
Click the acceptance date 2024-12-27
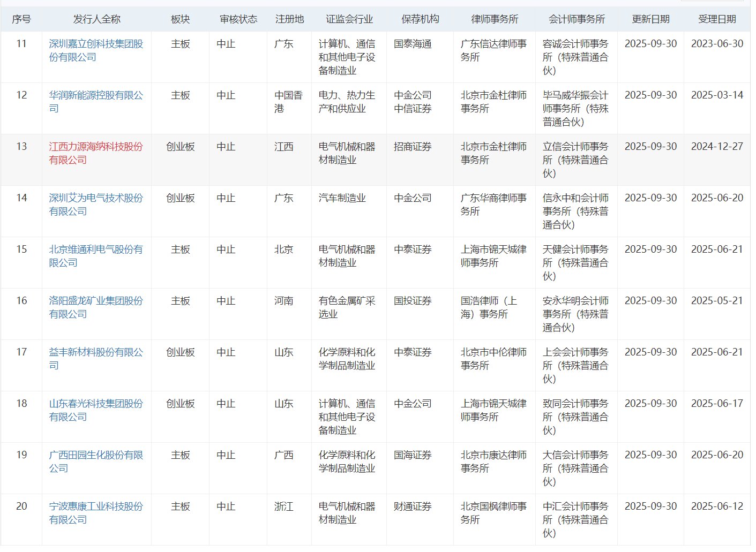(717, 147)
